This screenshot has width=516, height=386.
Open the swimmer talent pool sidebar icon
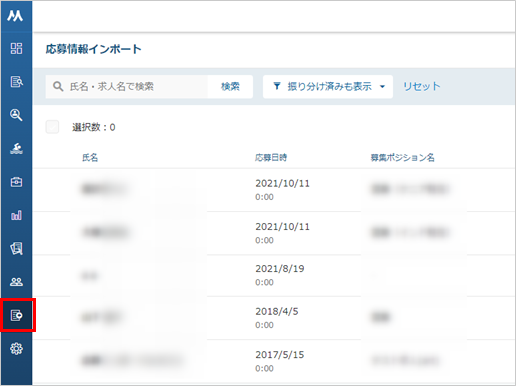point(16,148)
